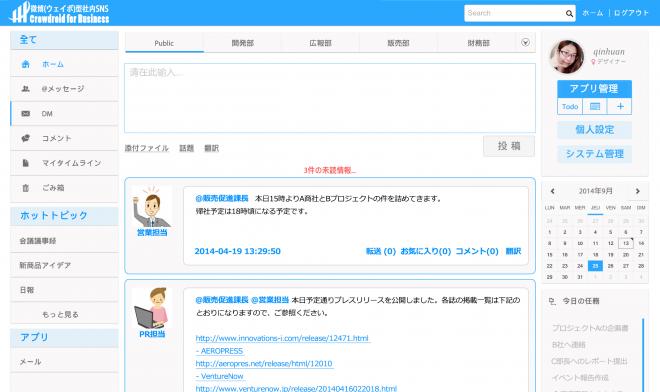Viewport: 660px width, 392px height.
Task: Open システム管理 system management
Action: (x=594, y=154)
